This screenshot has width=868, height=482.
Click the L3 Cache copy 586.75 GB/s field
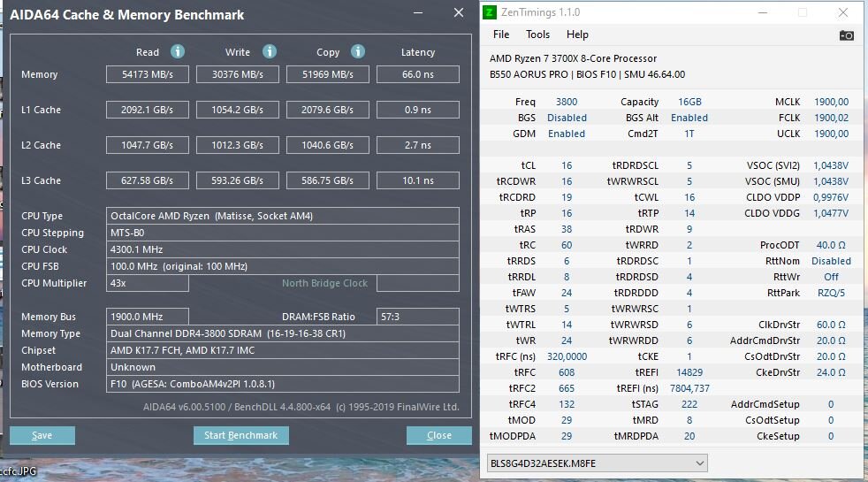pos(328,180)
